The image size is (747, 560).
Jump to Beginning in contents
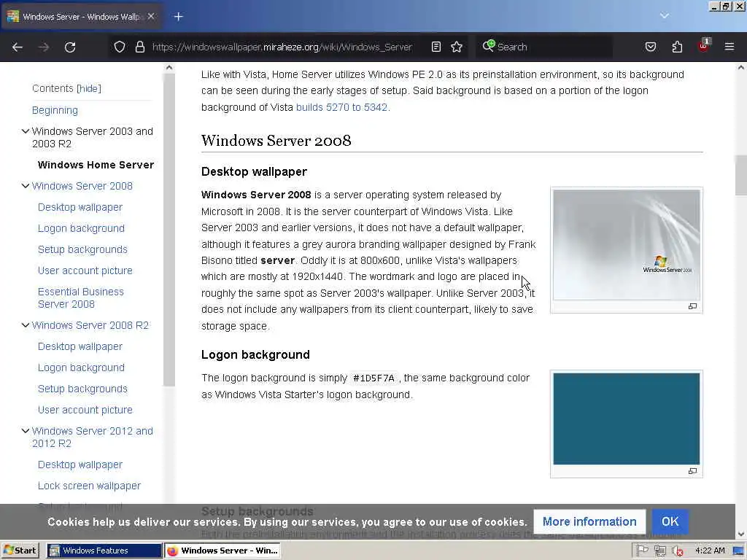[x=55, y=110]
